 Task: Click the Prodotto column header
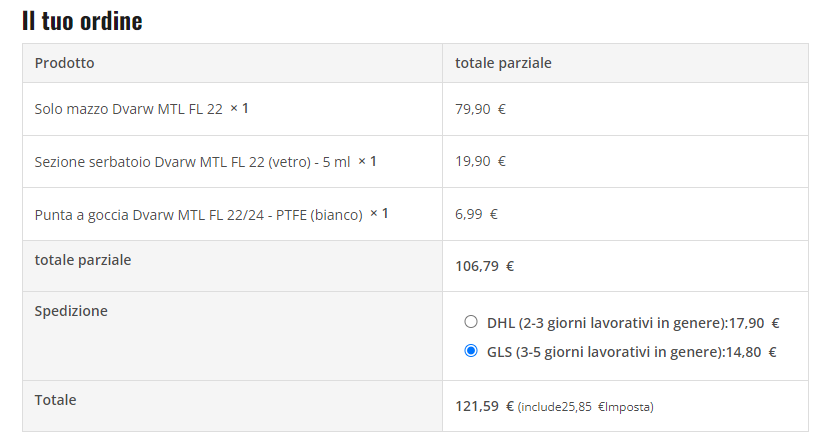pos(65,63)
